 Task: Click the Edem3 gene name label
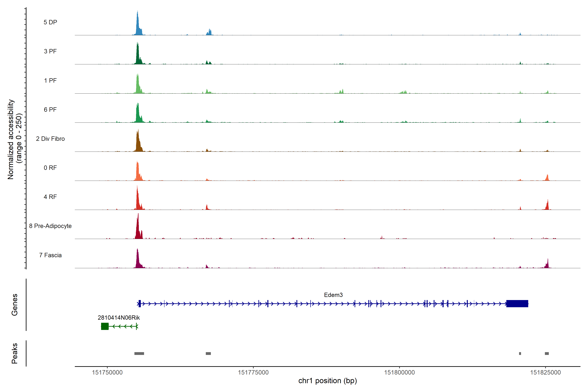pyautogui.click(x=333, y=295)
